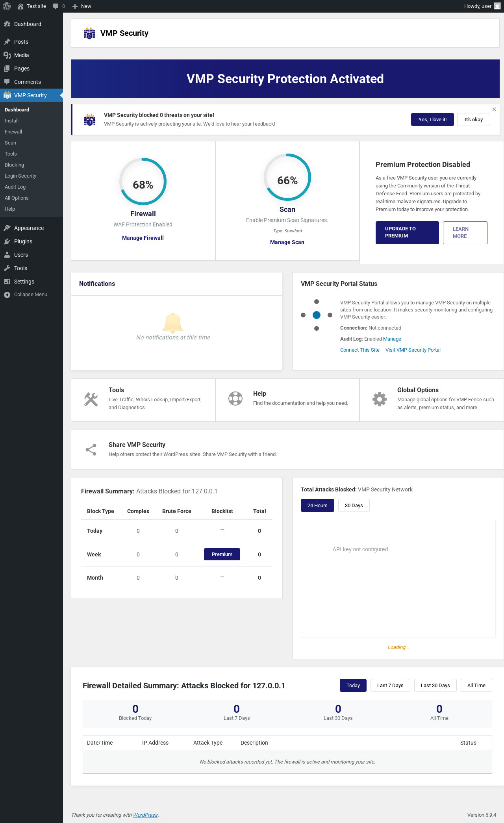Click the WordPress logo icon in admin bar
This screenshot has height=823, width=504.
coord(7,6)
